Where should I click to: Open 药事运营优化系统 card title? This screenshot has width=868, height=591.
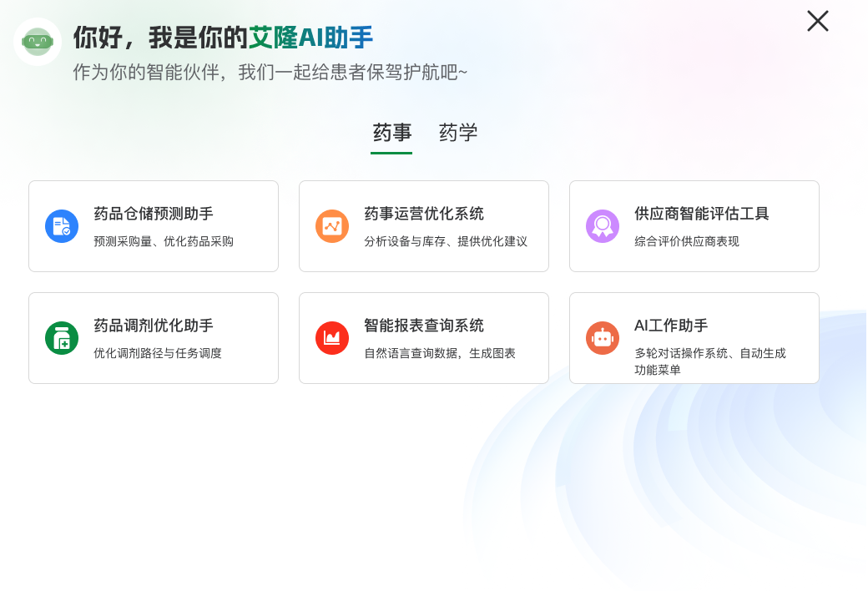tap(424, 214)
